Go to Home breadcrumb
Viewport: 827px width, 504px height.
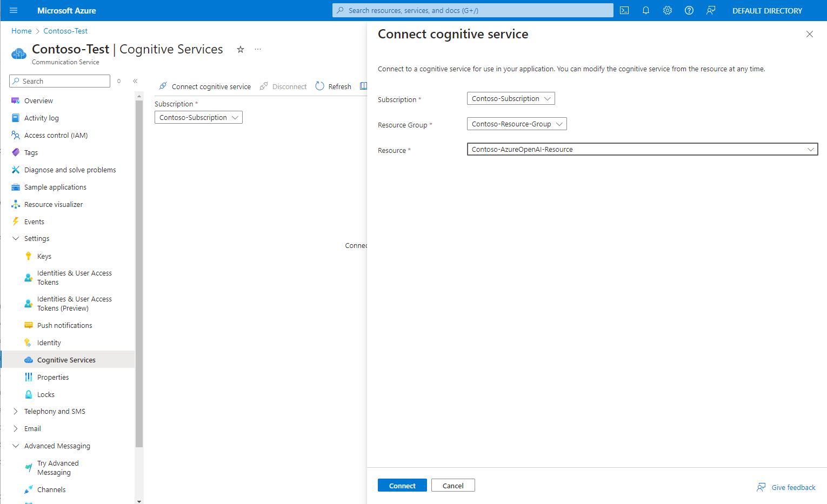point(22,31)
